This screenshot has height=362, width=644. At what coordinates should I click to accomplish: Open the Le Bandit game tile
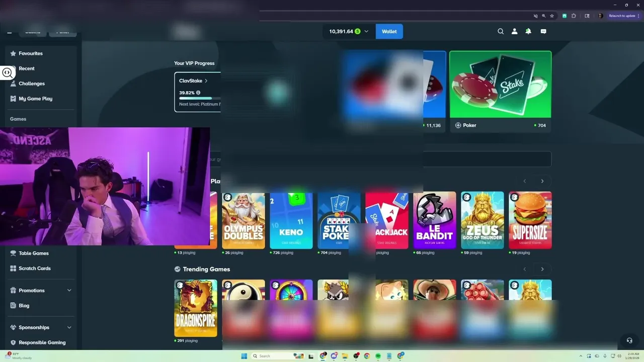coord(435,220)
